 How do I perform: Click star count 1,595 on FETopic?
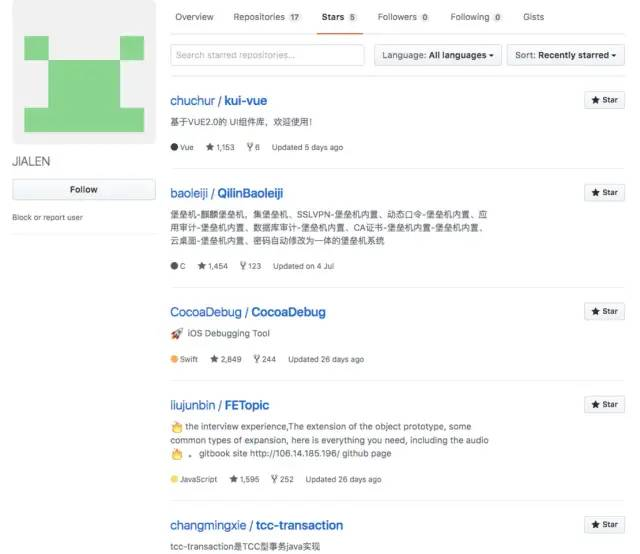tap(244, 479)
